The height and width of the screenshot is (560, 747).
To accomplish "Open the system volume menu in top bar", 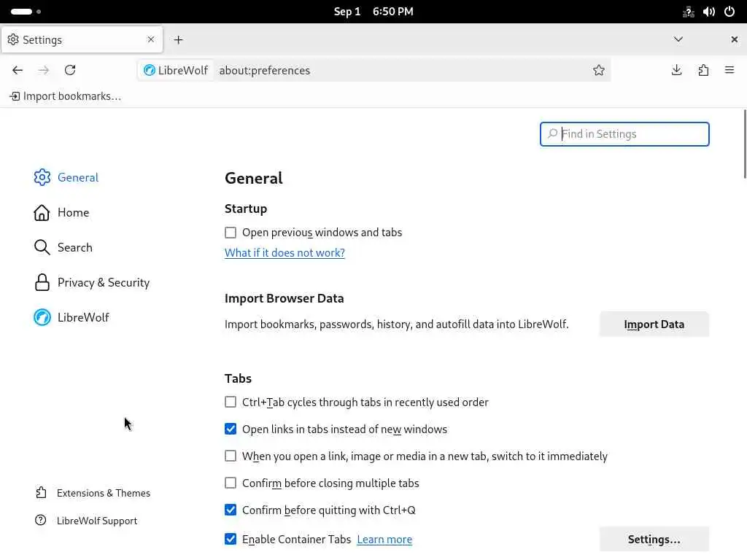I will pyautogui.click(x=709, y=12).
